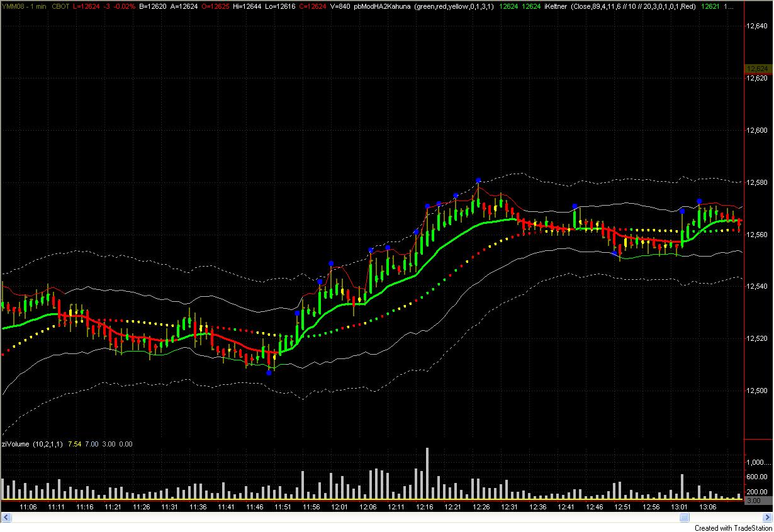Click the 1,000 volume axis label
Image resolution: width=774 pixels, height=532 pixels.
758,462
